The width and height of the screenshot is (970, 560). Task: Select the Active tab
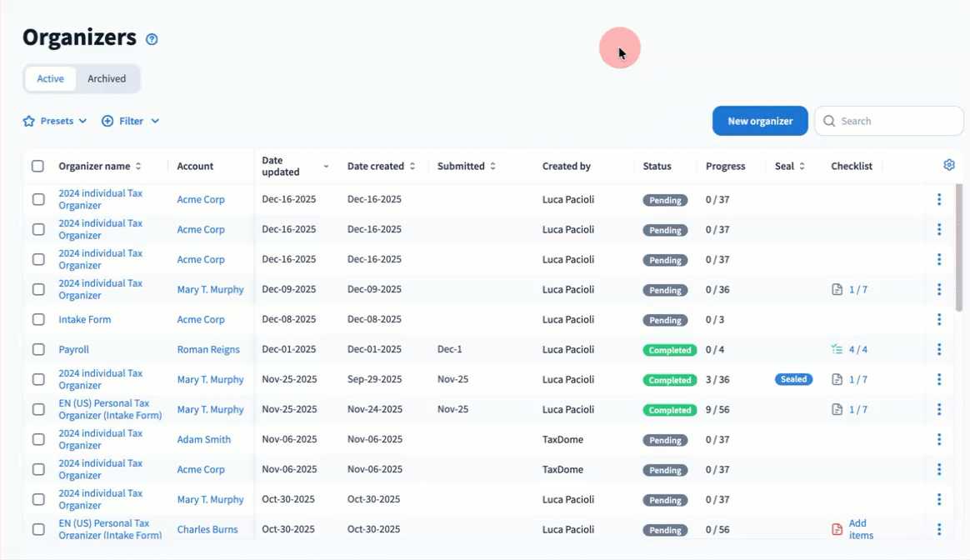tap(50, 78)
